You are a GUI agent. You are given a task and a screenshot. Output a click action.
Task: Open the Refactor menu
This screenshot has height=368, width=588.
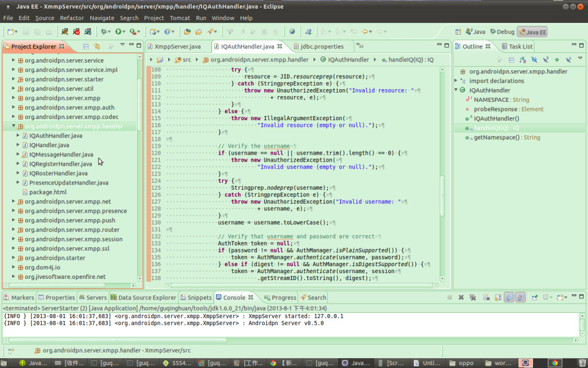[x=72, y=18]
